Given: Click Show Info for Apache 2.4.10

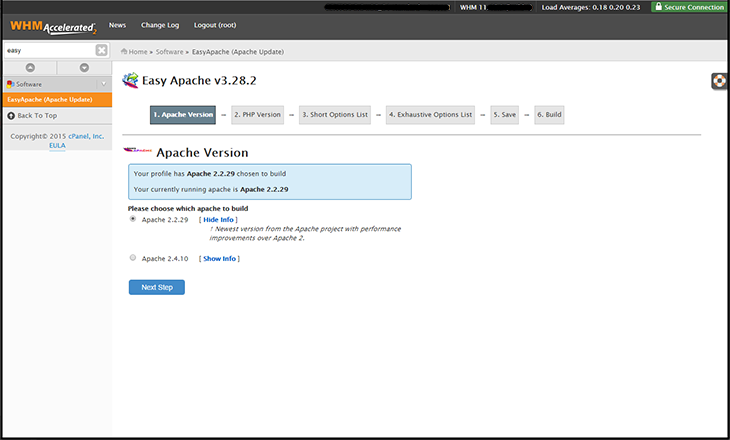Looking at the screenshot, I should pos(219,258).
